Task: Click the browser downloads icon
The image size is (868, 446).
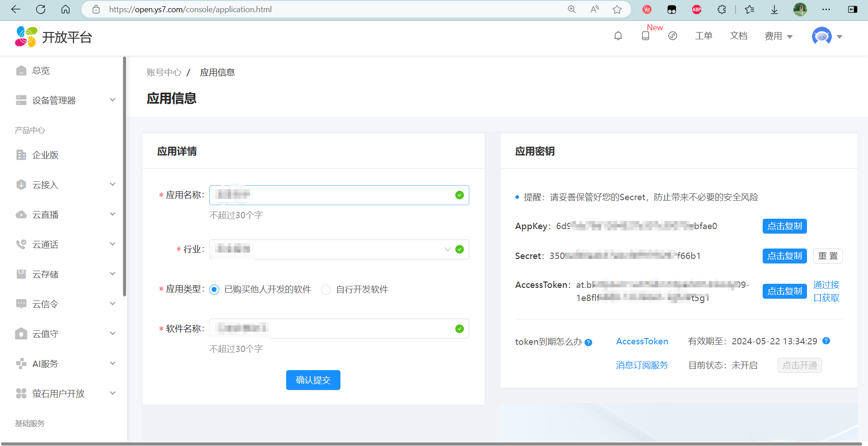Action: pyautogui.click(x=774, y=9)
